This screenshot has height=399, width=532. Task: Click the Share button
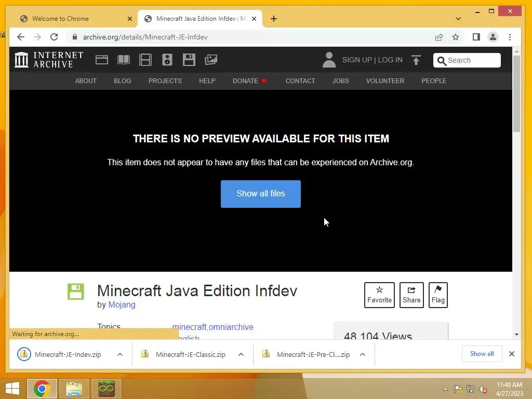[x=411, y=295]
